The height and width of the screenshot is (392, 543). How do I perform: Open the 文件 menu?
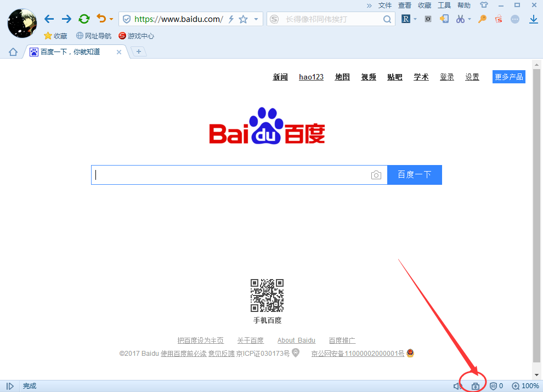(384, 5)
